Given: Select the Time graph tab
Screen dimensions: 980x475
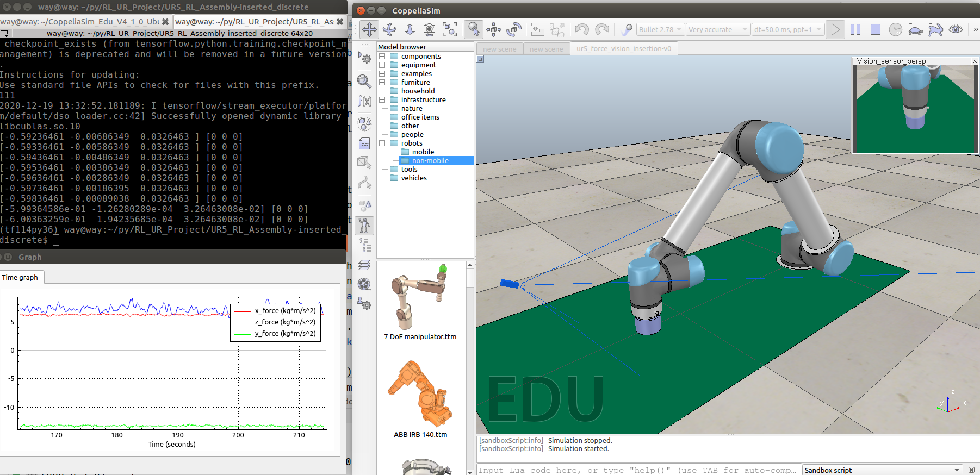Looking at the screenshot, I should click(20, 277).
